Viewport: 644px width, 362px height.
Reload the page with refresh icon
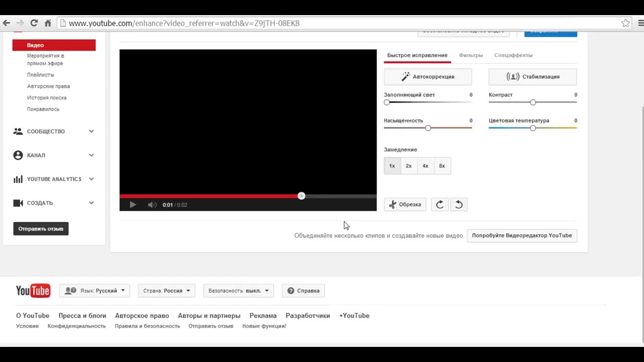click(x=34, y=23)
